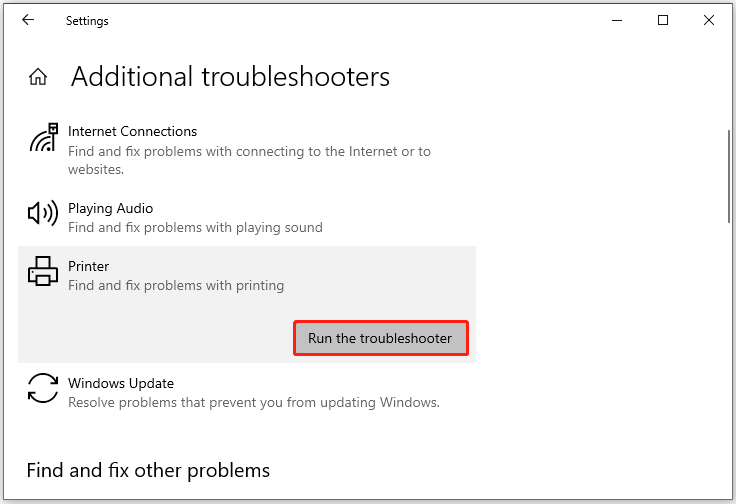Close the Settings window
This screenshot has height=504, width=736.
pyautogui.click(x=709, y=20)
